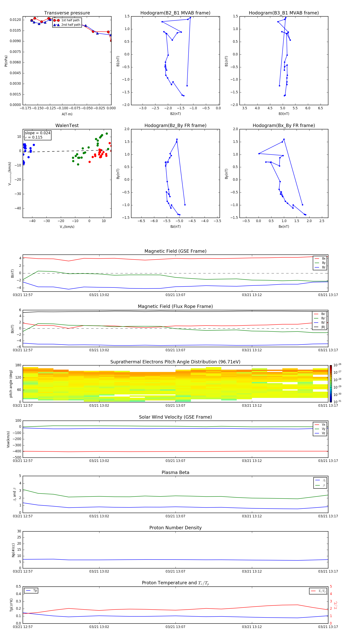Viewport: 351px width, 644px height.
Task: Click the Bz' legend entry in Flux Rope panel
Action: 320,323
